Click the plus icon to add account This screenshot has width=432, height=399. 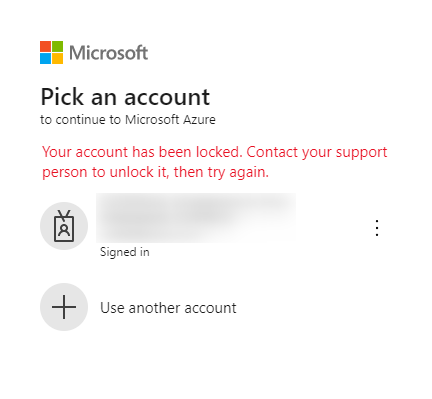pyautogui.click(x=64, y=307)
